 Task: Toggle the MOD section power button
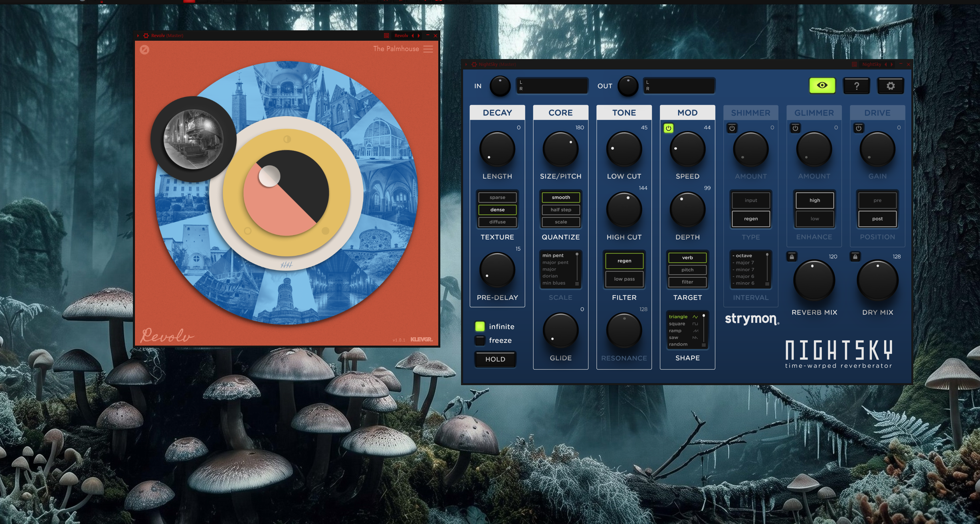(669, 128)
